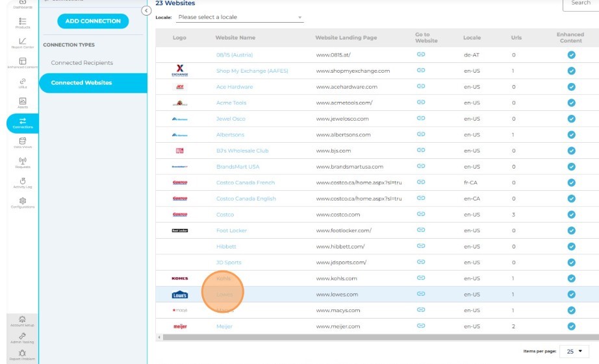Sort by the Urls column header

pyautogui.click(x=516, y=38)
